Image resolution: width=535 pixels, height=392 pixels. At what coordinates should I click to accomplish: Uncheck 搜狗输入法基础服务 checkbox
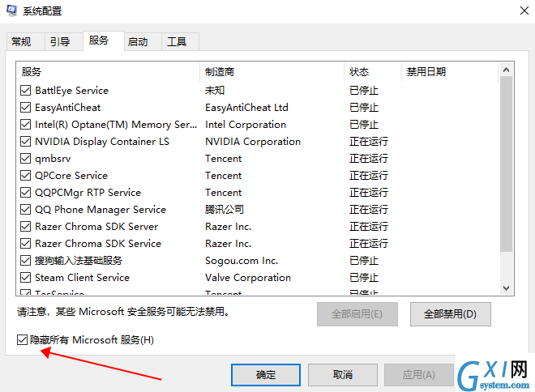point(26,261)
